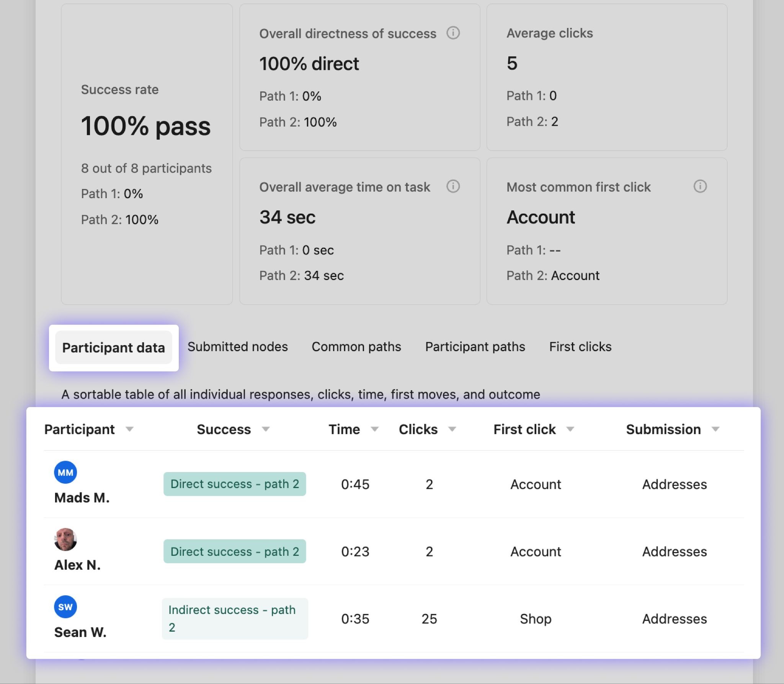Click Alex N. participant name
The image size is (784, 684).
[x=77, y=565]
